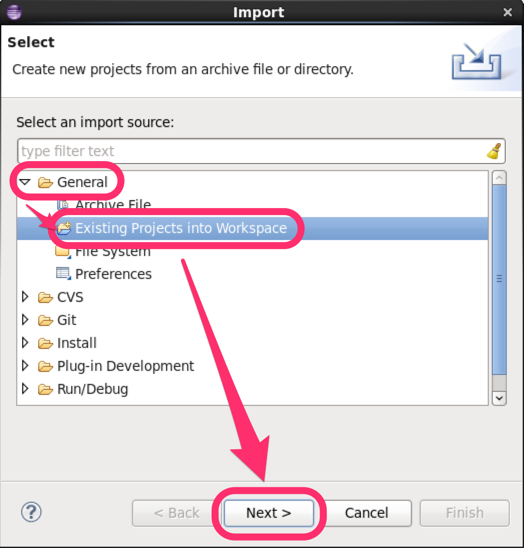This screenshot has width=524, height=548.
Task: Click the Run/Debug folder icon
Action: pos(45,389)
